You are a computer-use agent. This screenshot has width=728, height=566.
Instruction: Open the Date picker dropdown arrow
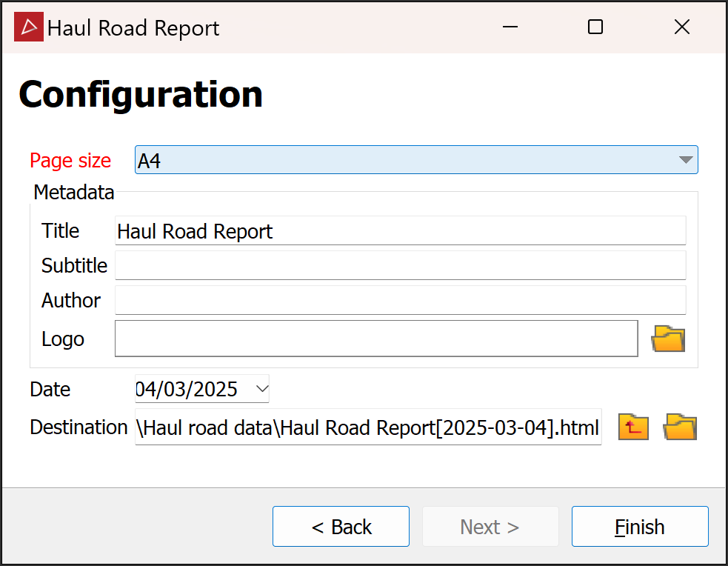pos(261,388)
